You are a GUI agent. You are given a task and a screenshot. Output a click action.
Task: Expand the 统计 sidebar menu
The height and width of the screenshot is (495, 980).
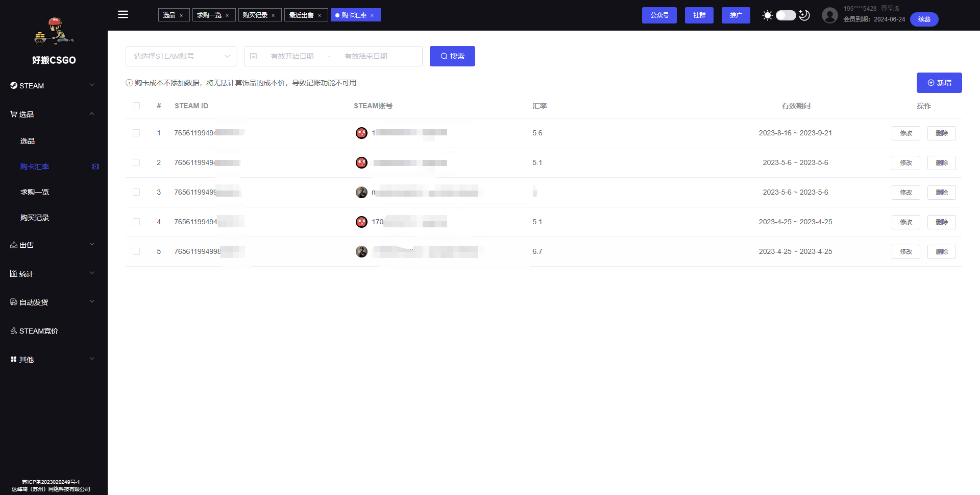54,274
